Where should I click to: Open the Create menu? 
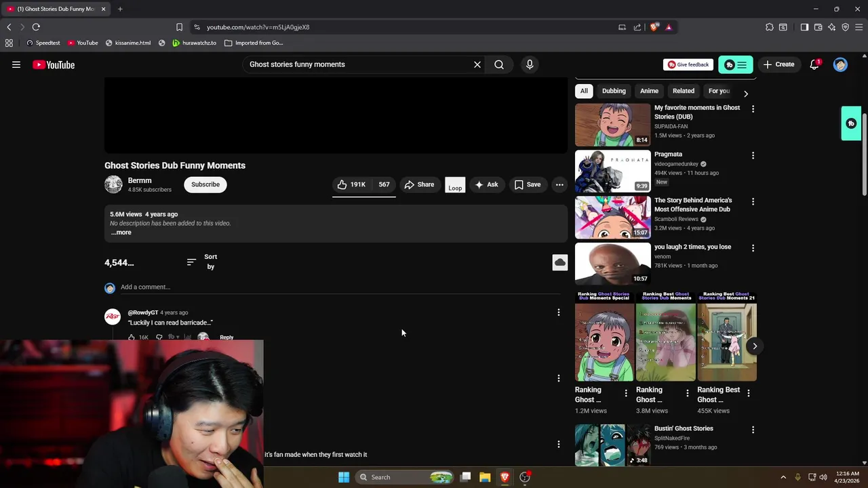click(778, 64)
